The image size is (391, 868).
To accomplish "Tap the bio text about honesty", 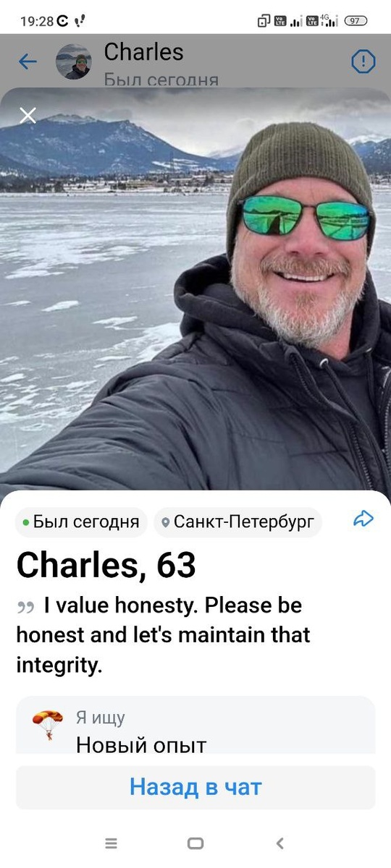I will click(163, 634).
